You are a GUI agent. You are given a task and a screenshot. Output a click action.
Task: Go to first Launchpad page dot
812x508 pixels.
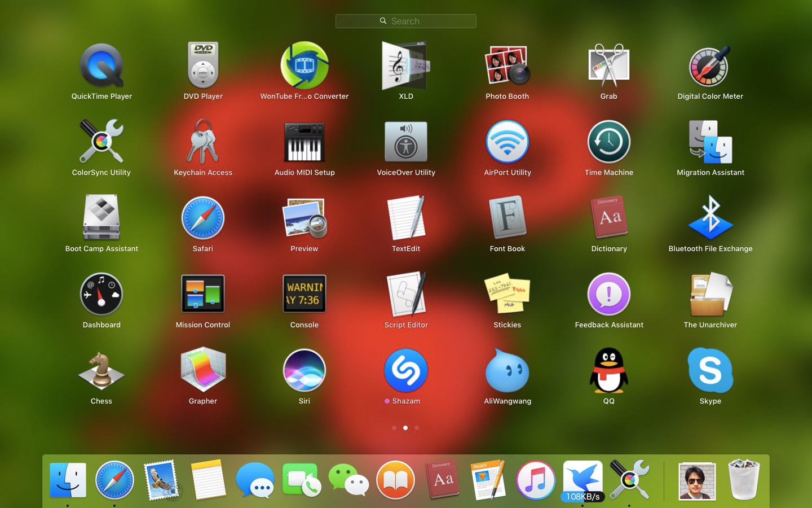tap(394, 428)
